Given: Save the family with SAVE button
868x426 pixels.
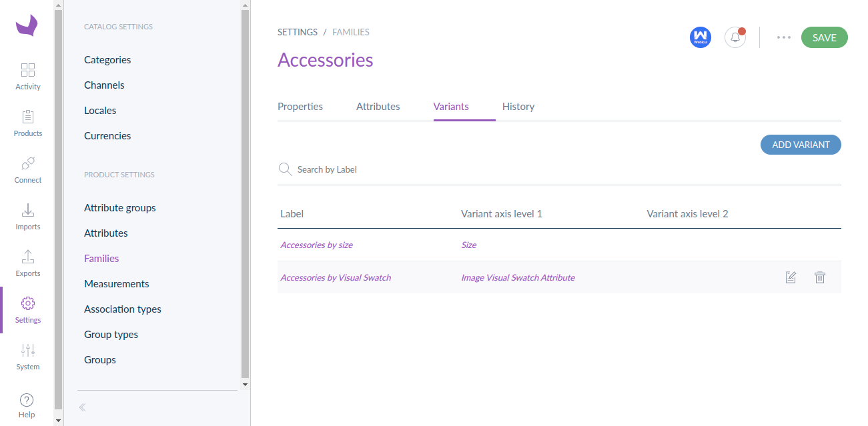Looking at the screenshot, I should [x=825, y=37].
